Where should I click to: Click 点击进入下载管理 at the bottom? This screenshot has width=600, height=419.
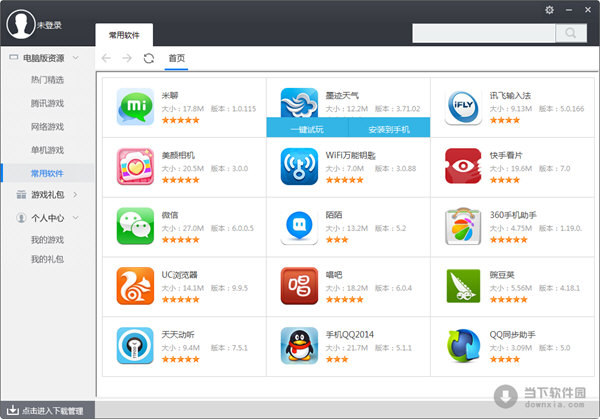coord(53,411)
